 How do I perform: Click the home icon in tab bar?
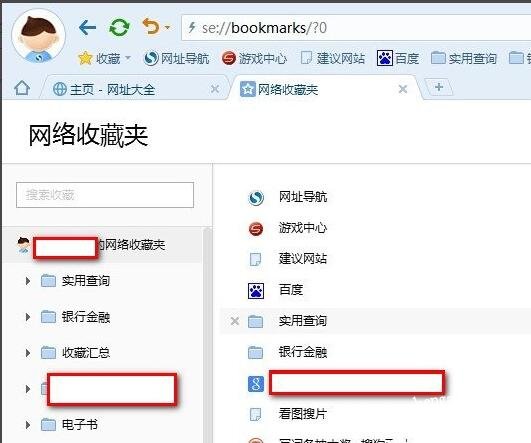click(22, 89)
